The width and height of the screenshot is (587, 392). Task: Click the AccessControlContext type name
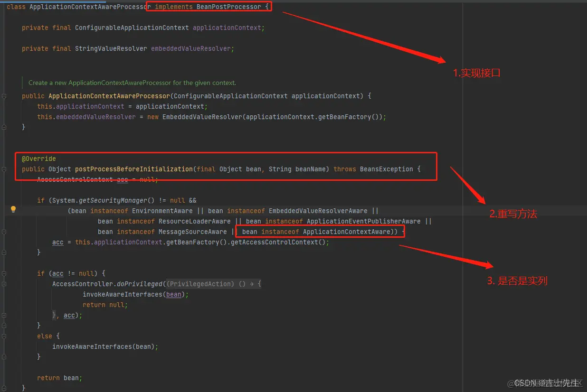(x=75, y=179)
